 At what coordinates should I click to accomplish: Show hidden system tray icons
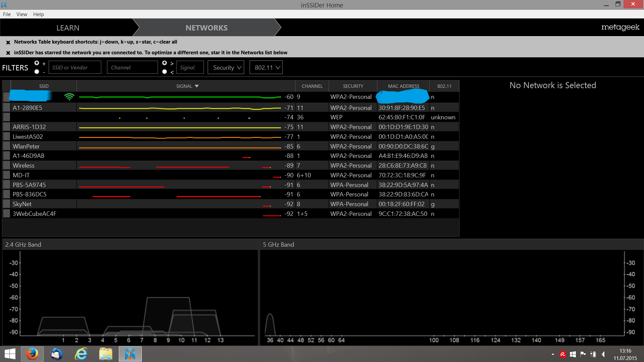[x=553, y=354]
